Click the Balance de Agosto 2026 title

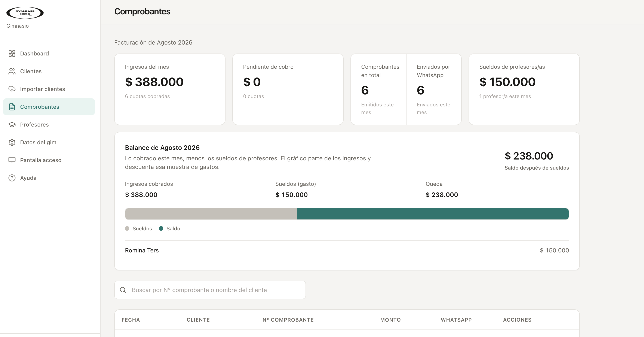tap(162, 148)
